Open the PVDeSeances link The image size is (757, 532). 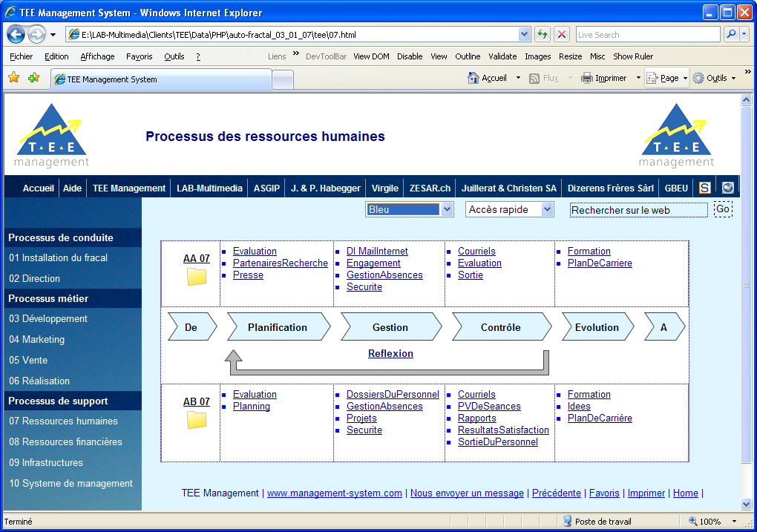tap(489, 407)
